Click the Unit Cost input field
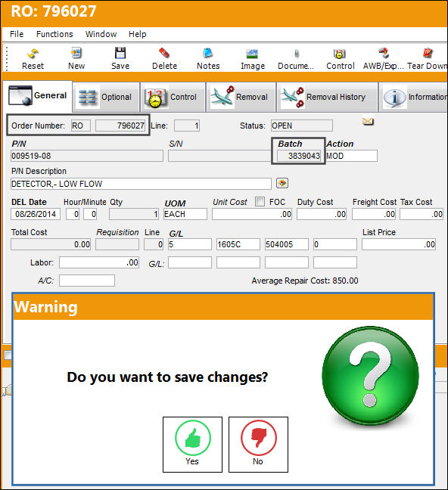Screen dimensions: 448x490 (x=252, y=214)
